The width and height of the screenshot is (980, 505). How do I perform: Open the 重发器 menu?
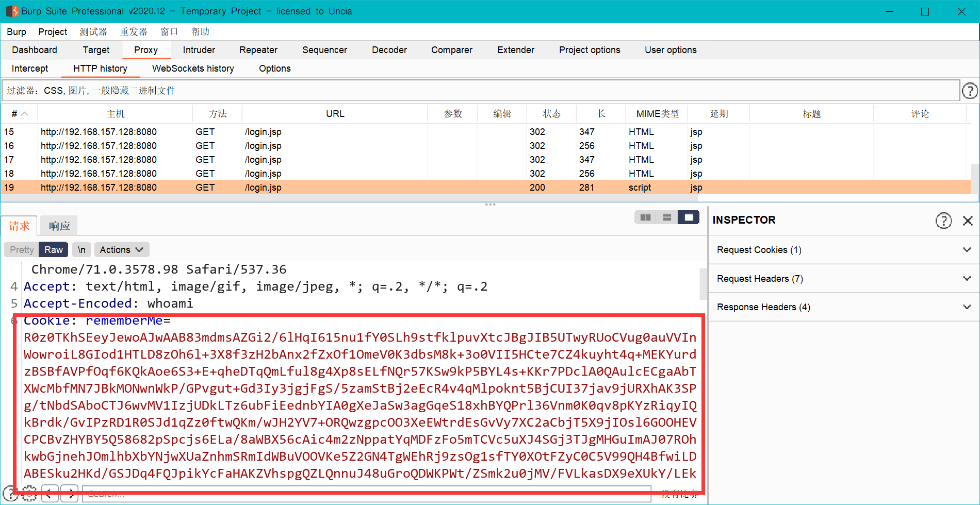[134, 32]
